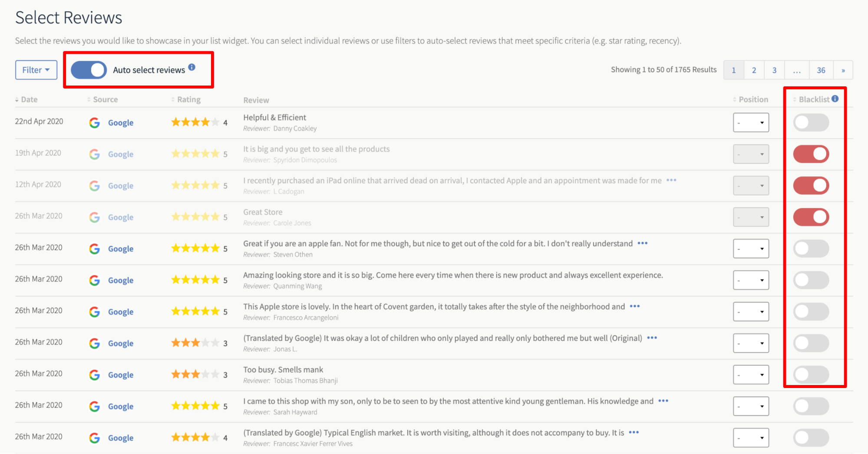This screenshot has width=868, height=454.
Task: Expand the Jonas L. review ellipsis
Action: point(652,338)
